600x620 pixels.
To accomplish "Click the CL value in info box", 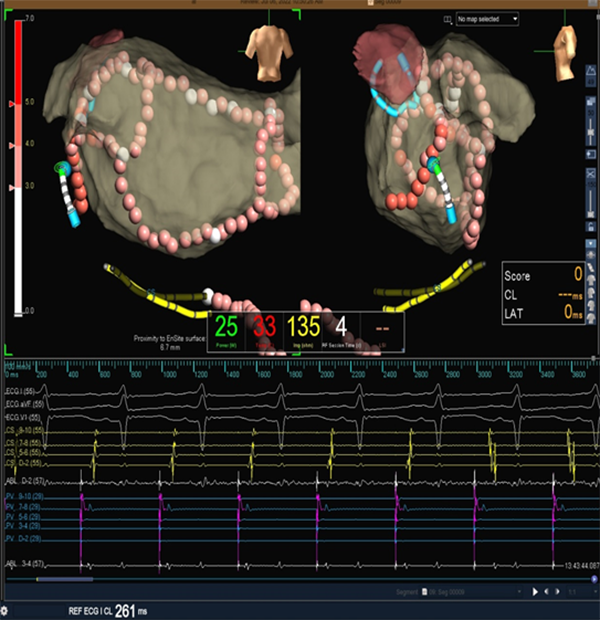I will 570,295.
